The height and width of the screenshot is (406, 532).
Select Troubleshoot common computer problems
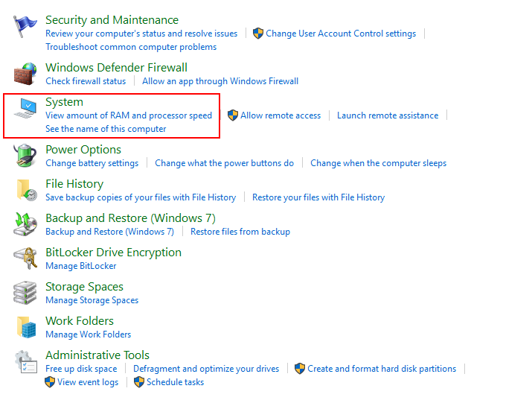click(x=131, y=47)
